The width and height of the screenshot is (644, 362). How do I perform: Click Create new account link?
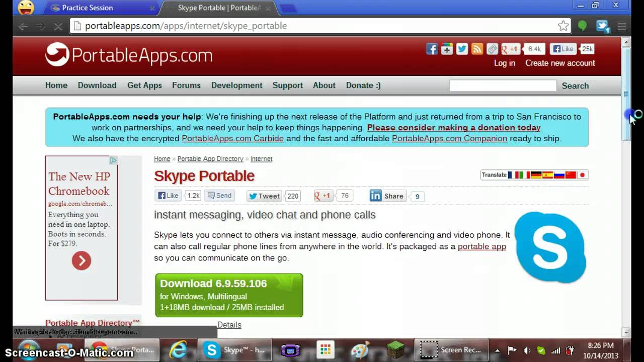[x=560, y=63]
